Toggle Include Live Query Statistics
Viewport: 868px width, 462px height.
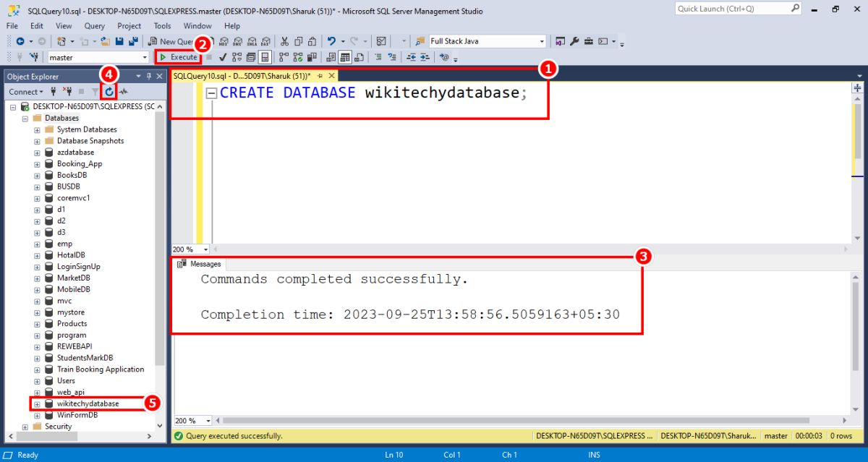(x=298, y=57)
